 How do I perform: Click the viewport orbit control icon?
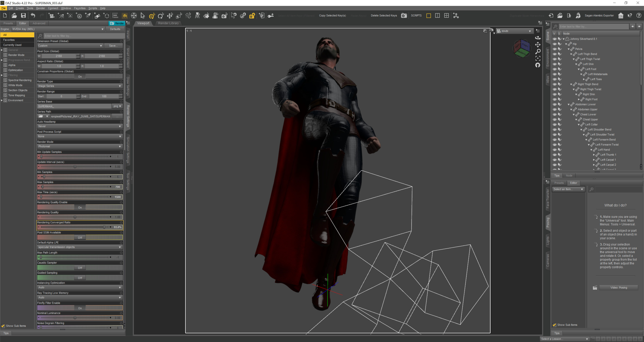point(538,38)
